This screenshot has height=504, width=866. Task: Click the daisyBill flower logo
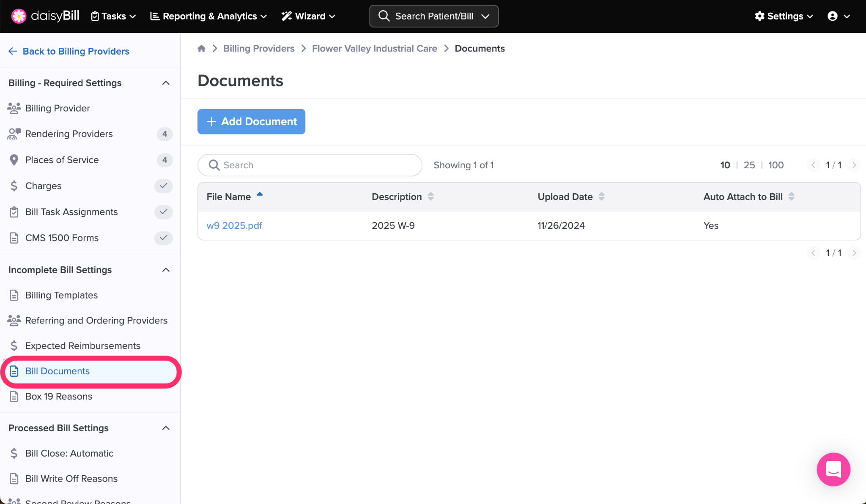[x=19, y=16]
